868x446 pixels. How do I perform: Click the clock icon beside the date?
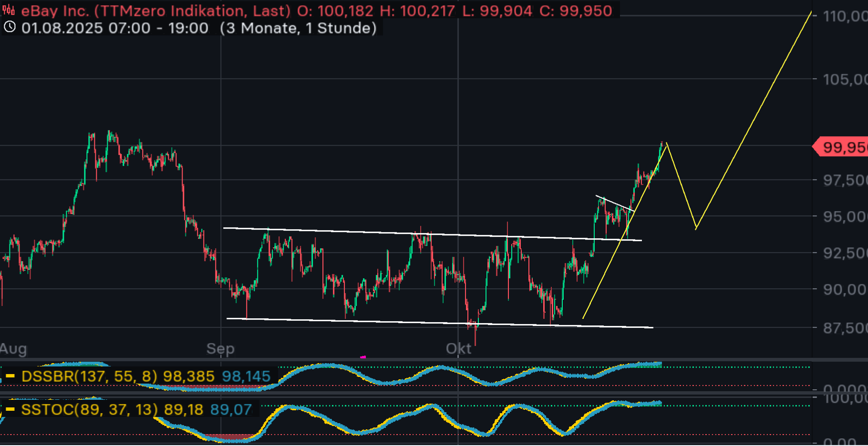pyautogui.click(x=10, y=27)
